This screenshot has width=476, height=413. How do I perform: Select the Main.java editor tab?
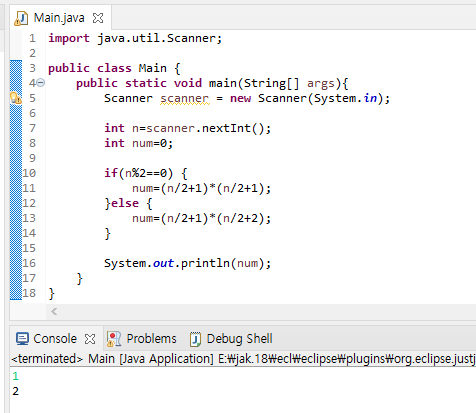pyautogui.click(x=60, y=18)
